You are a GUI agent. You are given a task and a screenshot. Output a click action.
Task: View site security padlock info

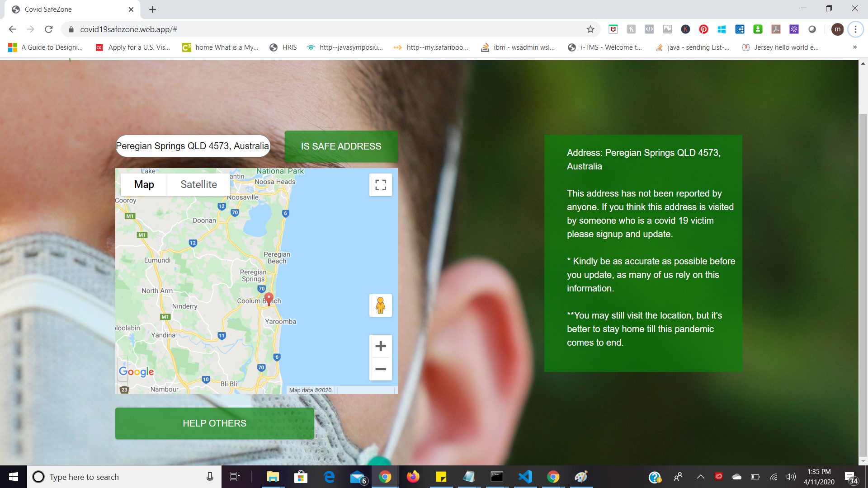(71, 29)
